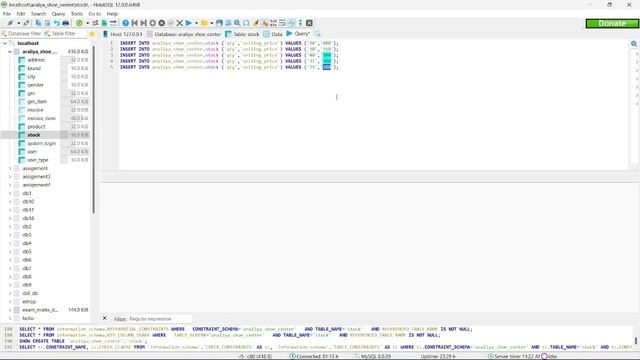
Task: Open the session manager connect icon
Action: coord(10,23)
